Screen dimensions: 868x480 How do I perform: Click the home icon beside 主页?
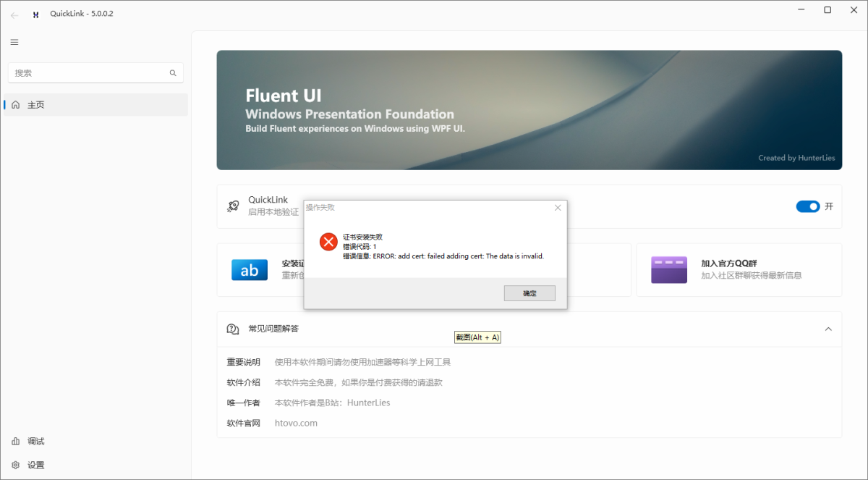point(16,105)
